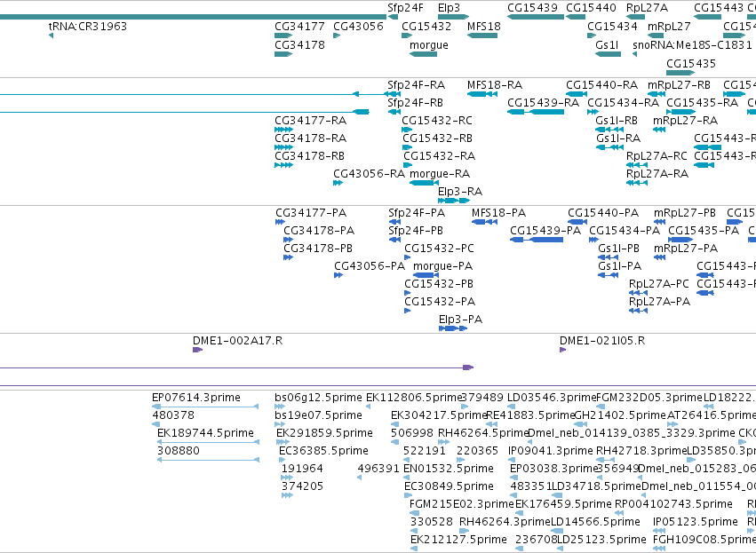This screenshot has height=553, width=756.
Task: Select the 496391 feature label
Action: (378, 469)
